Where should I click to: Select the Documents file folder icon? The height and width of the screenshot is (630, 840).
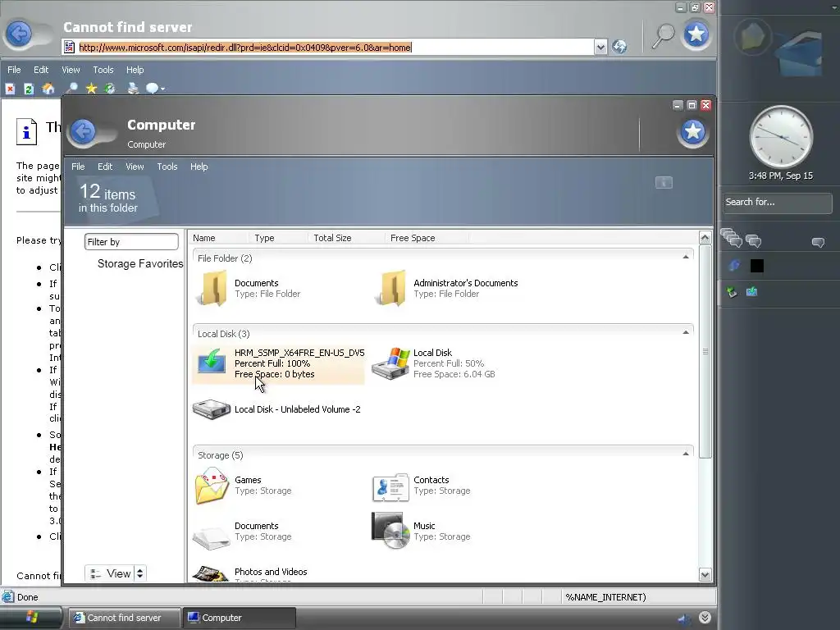[212, 288]
